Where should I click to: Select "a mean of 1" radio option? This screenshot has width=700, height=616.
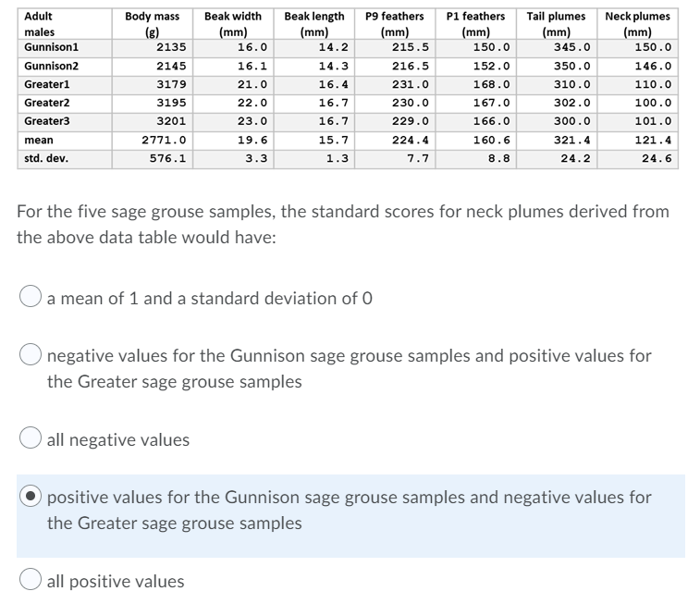coord(31,296)
